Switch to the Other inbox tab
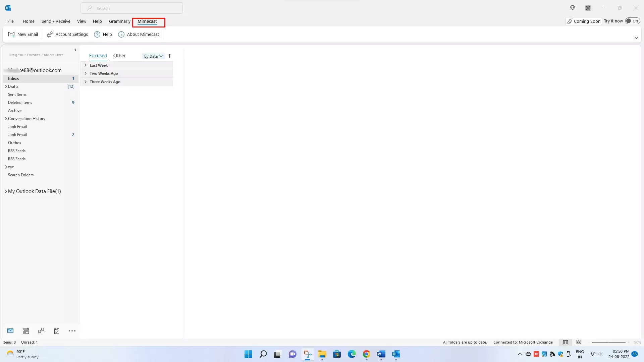 tap(120, 55)
